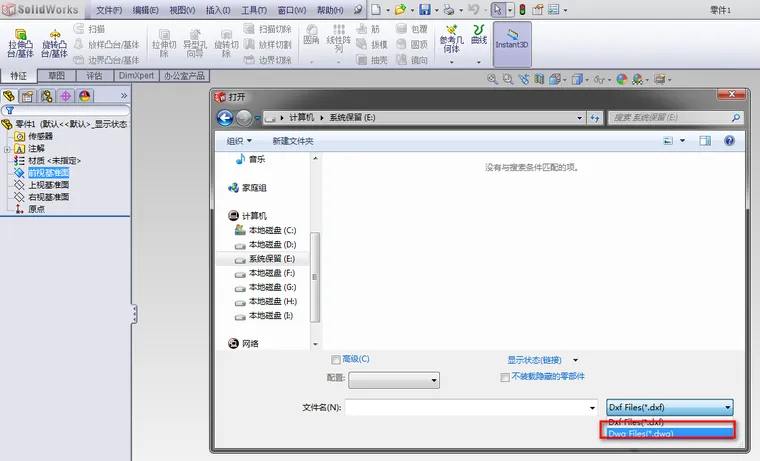Toggle the preview pane icon in dialog
Viewport: 760px width, 461px height.
pyautogui.click(x=705, y=141)
